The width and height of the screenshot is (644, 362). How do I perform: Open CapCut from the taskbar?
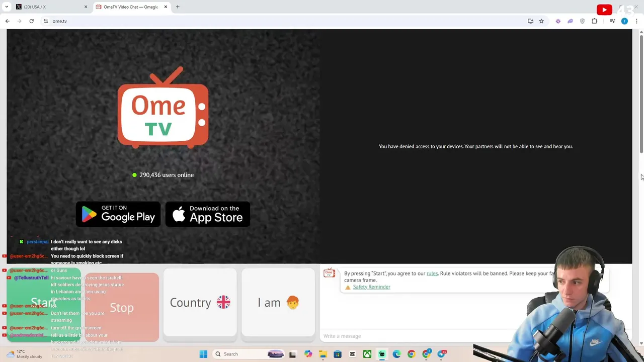point(352,354)
